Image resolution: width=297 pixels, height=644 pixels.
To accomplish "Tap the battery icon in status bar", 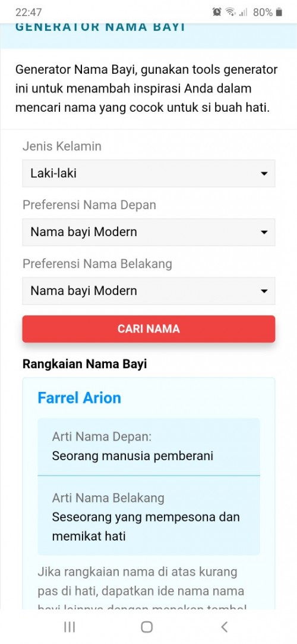I will click(279, 12).
